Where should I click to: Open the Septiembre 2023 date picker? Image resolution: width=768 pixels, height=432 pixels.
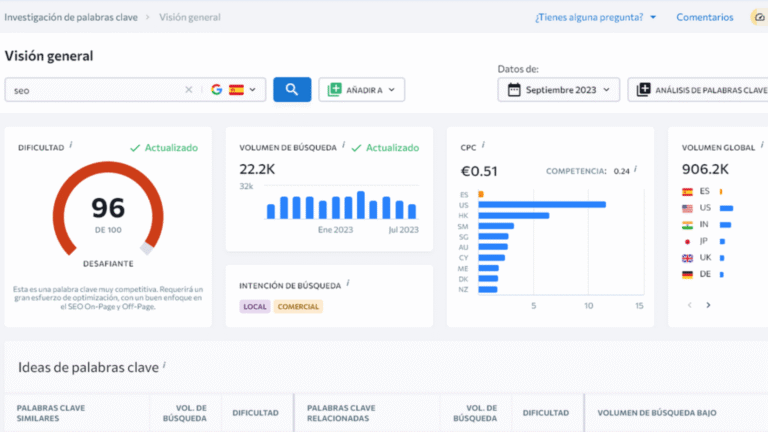tap(559, 90)
